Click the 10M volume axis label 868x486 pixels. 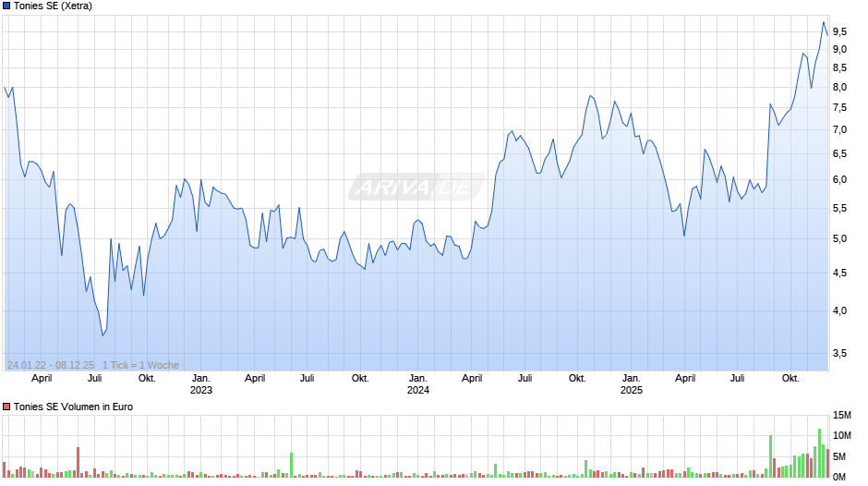[842, 435]
